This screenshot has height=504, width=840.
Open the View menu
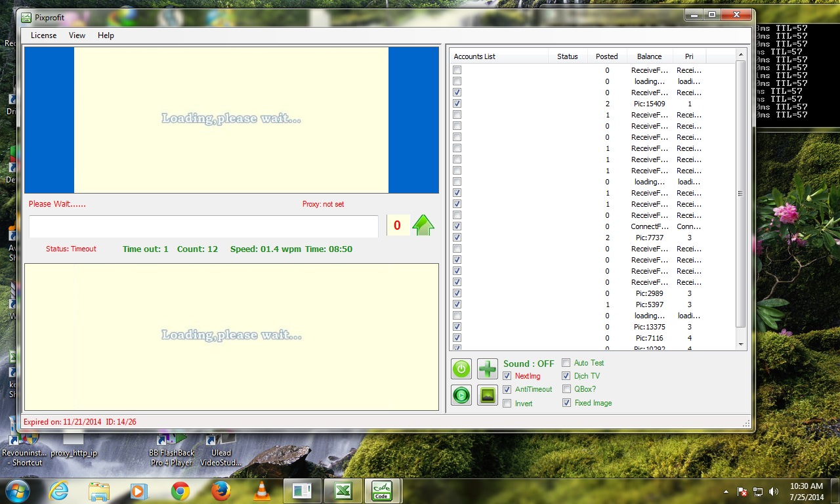click(77, 35)
